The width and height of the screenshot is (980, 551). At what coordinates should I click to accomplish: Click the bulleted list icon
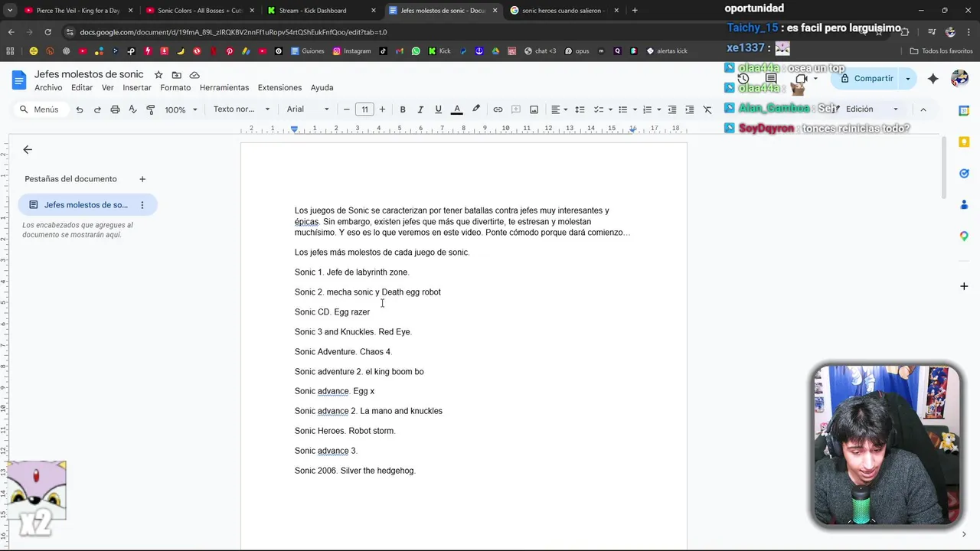click(622, 109)
